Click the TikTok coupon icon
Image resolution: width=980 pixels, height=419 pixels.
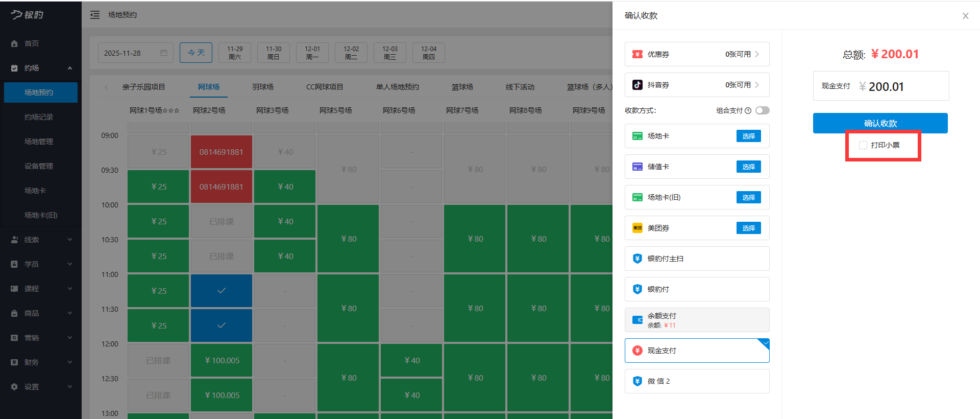pos(638,85)
